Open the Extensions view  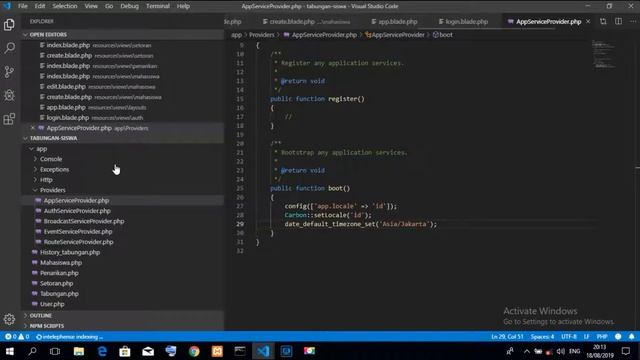tap(9, 119)
